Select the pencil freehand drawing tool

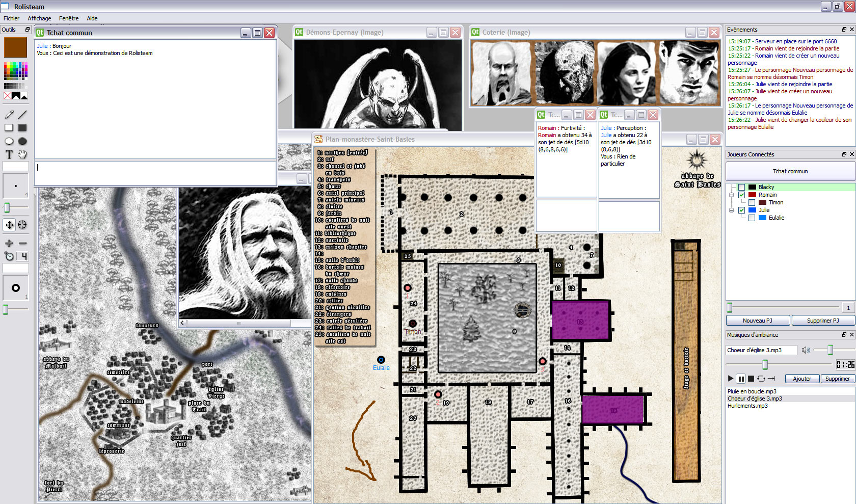pos(9,115)
